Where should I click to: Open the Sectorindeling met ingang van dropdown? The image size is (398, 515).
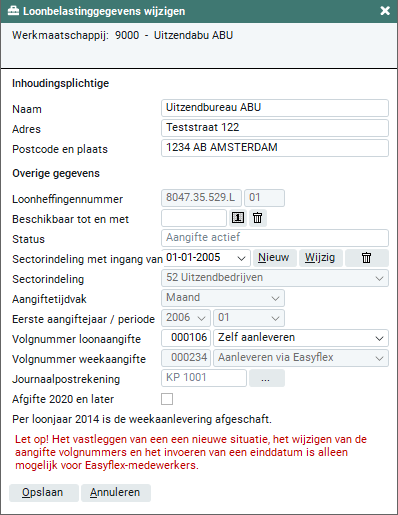pyautogui.click(x=206, y=258)
